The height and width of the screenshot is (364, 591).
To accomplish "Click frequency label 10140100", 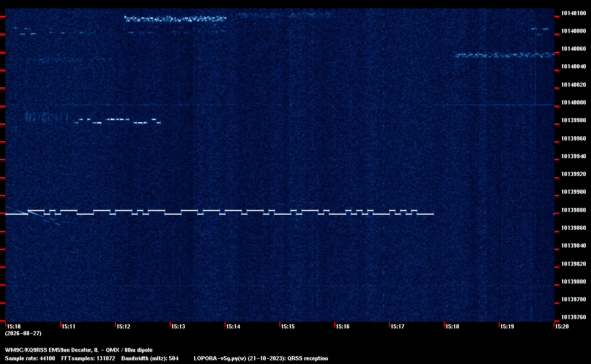I will [574, 13].
